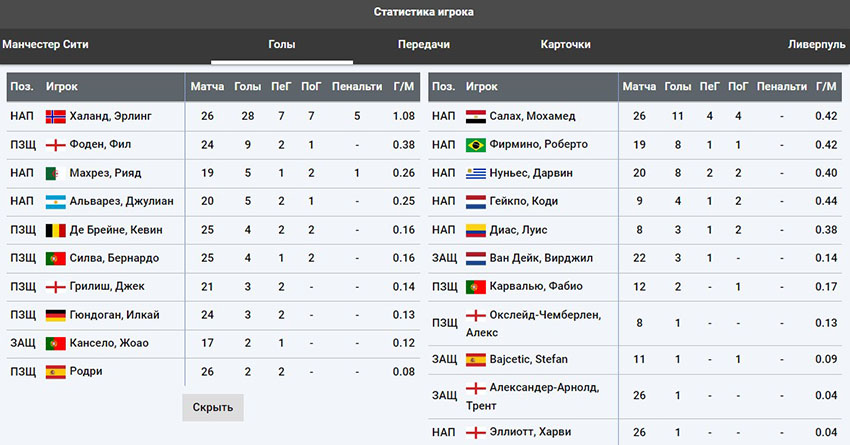Sort Manchester City table by Пенальти column

(356, 87)
